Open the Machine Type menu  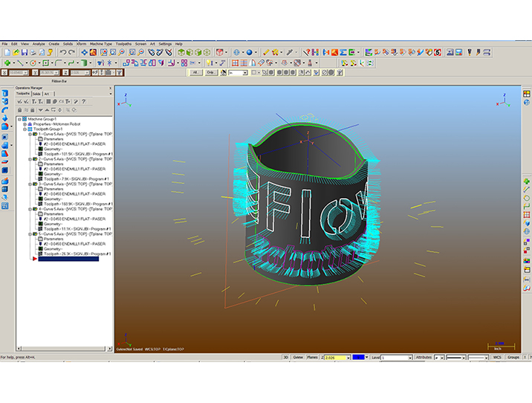tap(101, 44)
